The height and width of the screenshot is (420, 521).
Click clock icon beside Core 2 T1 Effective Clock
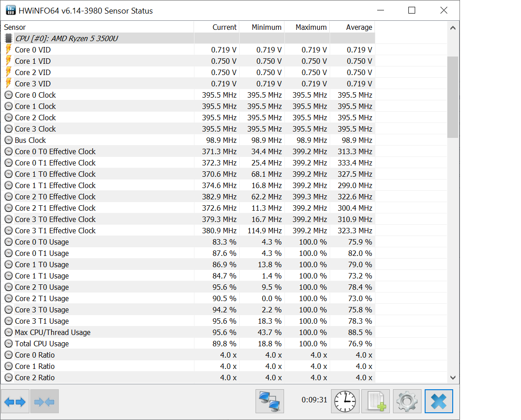pyautogui.click(x=9, y=208)
